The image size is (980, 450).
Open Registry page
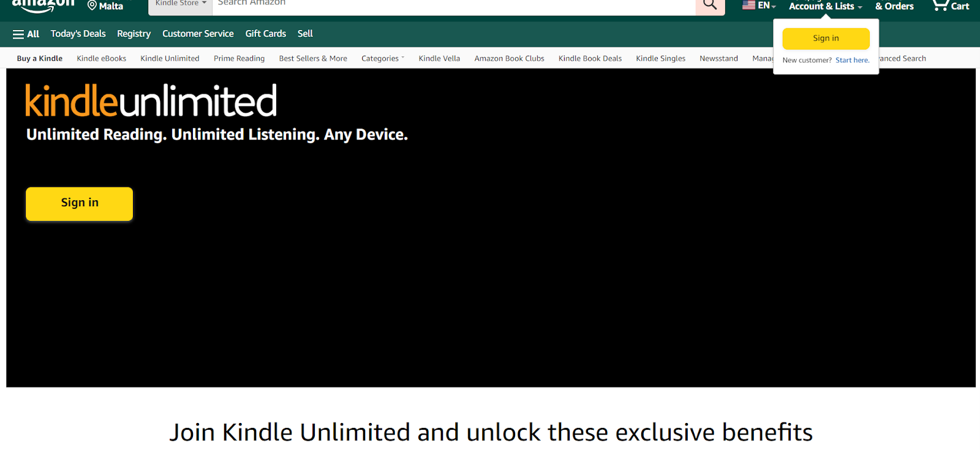(x=134, y=34)
